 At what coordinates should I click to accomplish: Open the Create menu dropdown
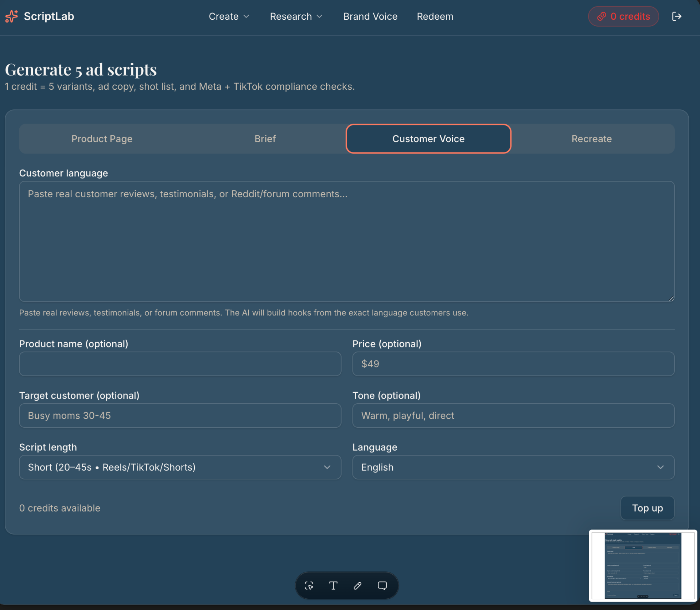(229, 16)
